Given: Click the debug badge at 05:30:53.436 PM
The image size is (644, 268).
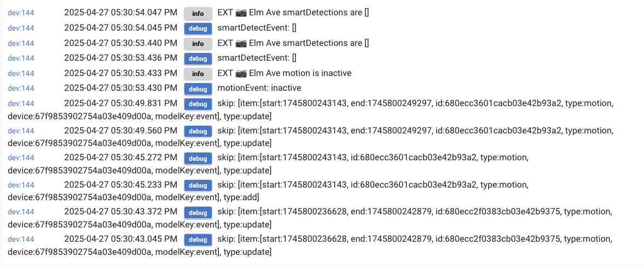Looking at the screenshot, I should click(198, 59).
